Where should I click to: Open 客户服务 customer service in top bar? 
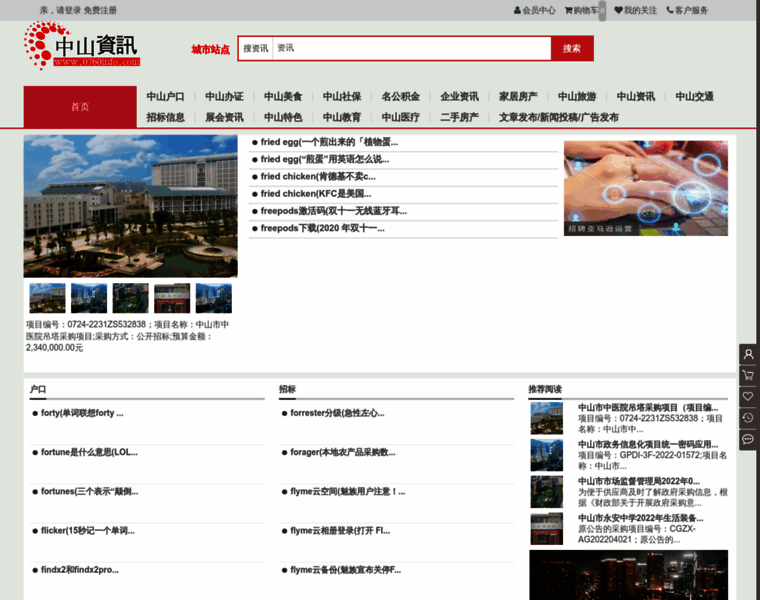(x=687, y=10)
